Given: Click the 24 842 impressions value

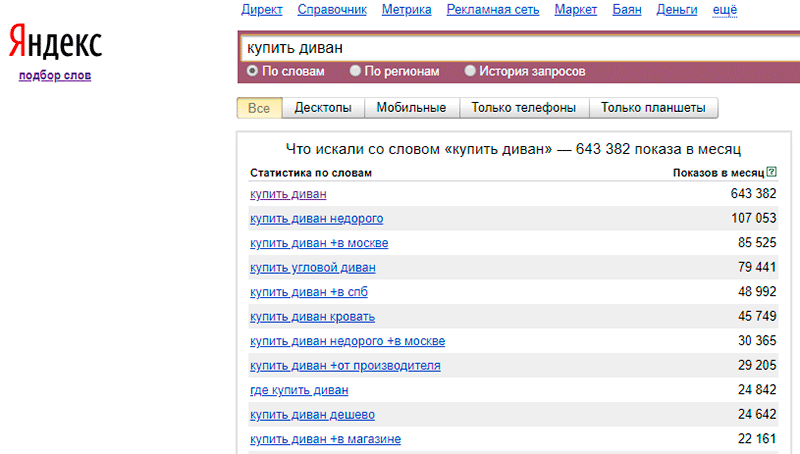Looking at the screenshot, I should 757,390.
